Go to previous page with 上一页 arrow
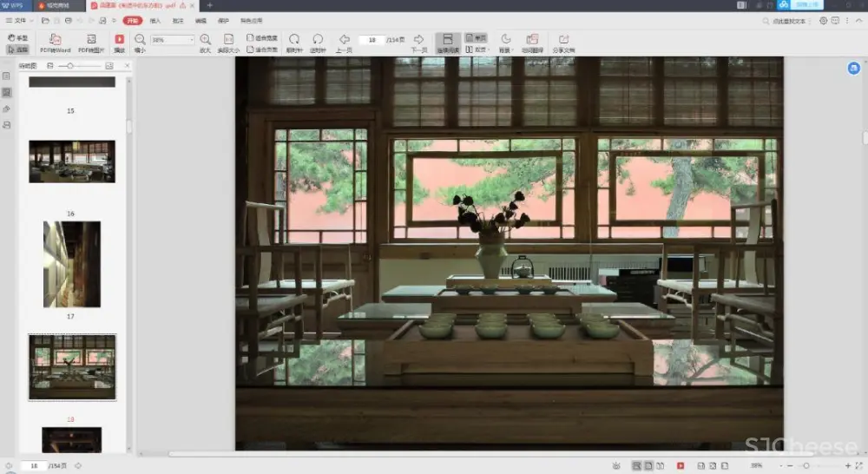The image size is (868, 474). coord(344,40)
